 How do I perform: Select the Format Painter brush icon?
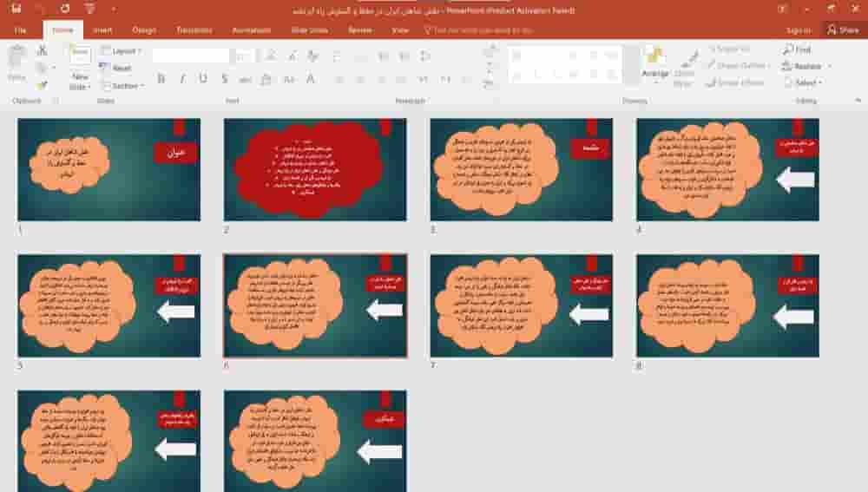pos(42,85)
